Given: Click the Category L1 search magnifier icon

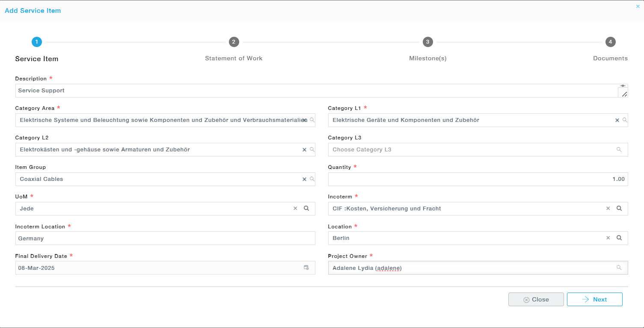Looking at the screenshot, I should click(625, 120).
